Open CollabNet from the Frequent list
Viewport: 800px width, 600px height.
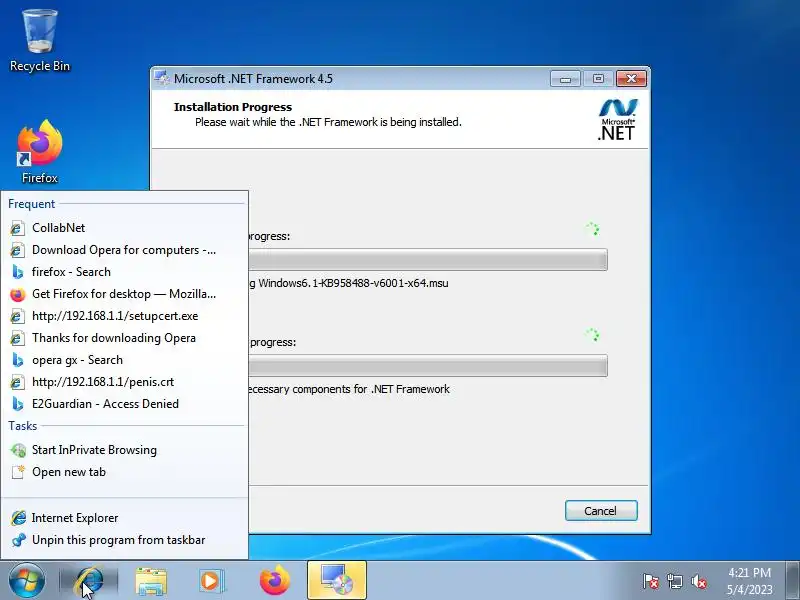pos(125,228)
